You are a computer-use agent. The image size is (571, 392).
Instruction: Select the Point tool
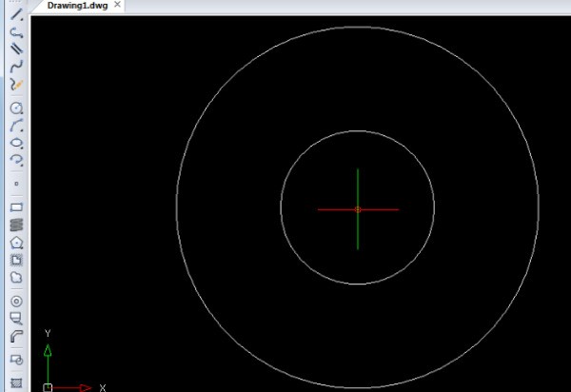[16, 183]
